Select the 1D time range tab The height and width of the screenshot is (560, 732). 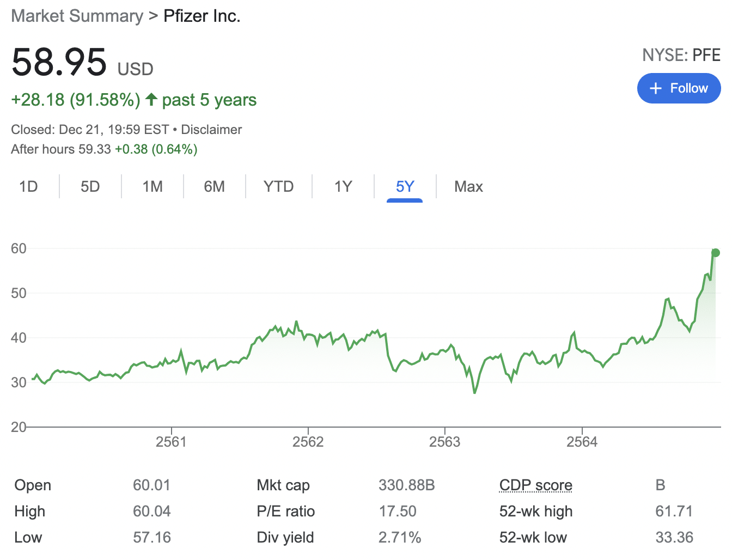[28, 187]
